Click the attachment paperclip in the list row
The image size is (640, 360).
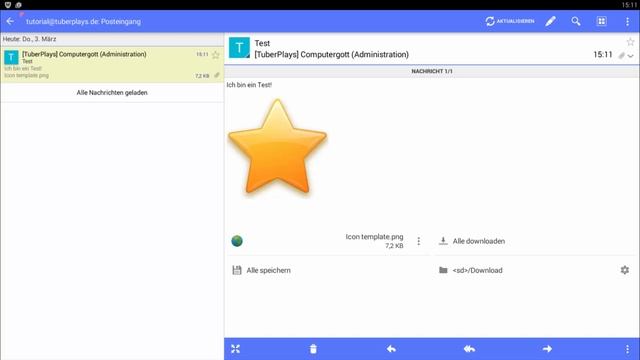(x=217, y=75)
